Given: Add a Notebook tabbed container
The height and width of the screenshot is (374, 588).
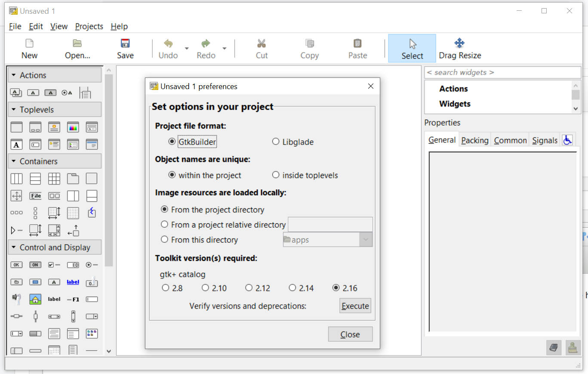Looking at the screenshot, I should click(x=73, y=179).
